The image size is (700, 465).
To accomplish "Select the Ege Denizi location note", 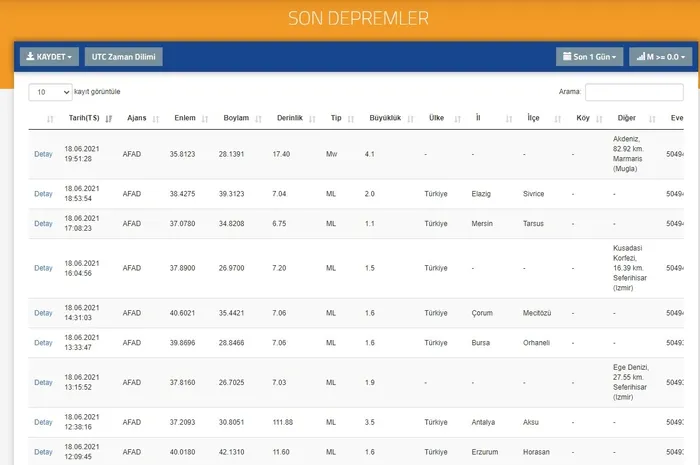I will [631, 382].
